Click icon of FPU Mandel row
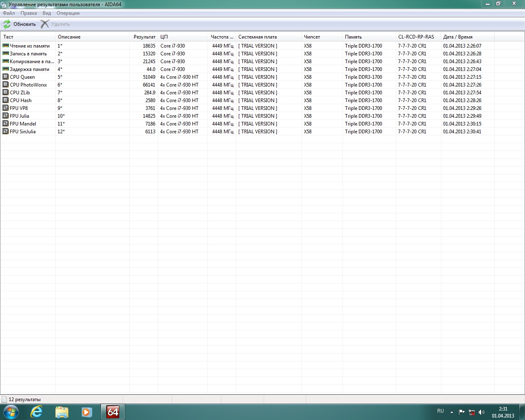This screenshot has height=420, width=525. click(x=6, y=124)
